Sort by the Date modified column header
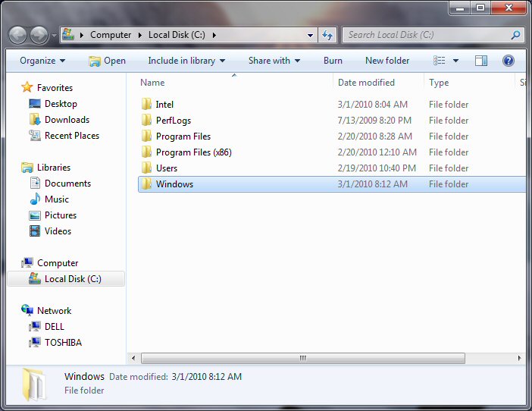 click(366, 83)
